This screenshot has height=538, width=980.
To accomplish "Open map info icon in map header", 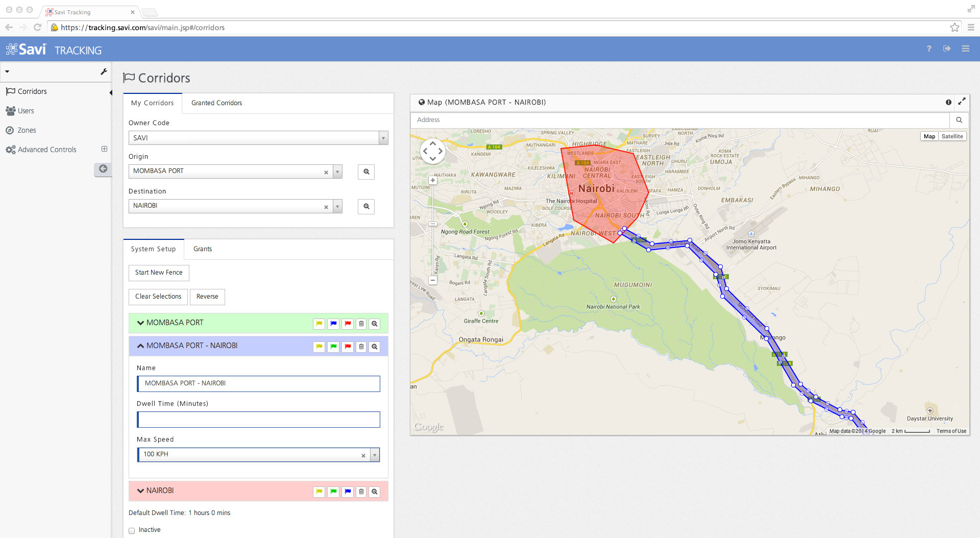I will click(948, 102).
